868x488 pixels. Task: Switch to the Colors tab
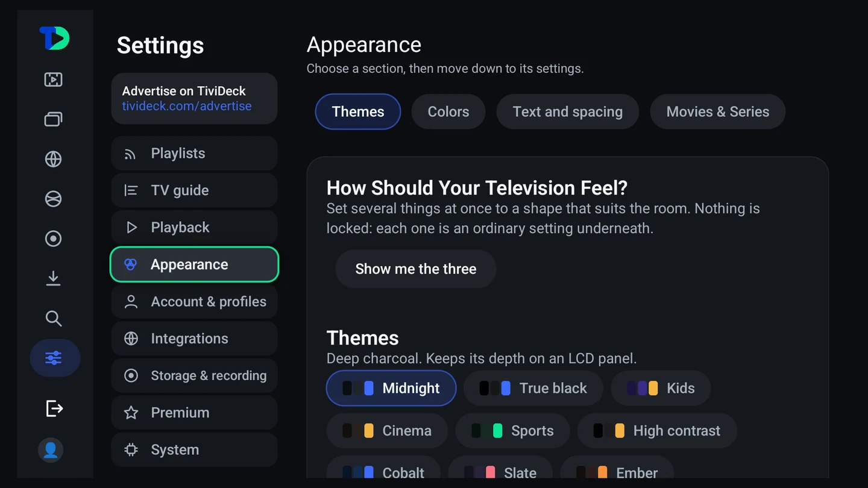(448, 111)
